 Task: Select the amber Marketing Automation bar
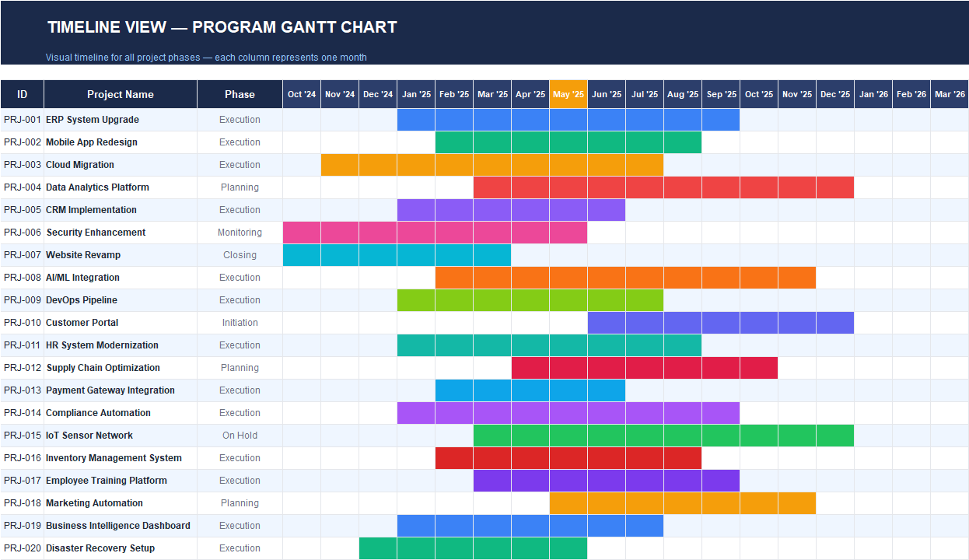[x=683, y=503]
